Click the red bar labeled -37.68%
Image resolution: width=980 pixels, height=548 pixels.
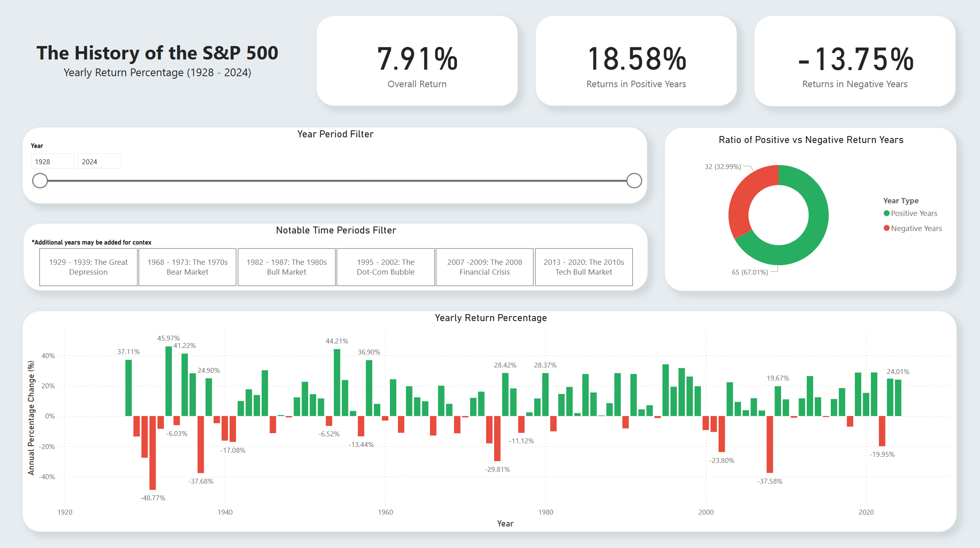click(201, 445)
